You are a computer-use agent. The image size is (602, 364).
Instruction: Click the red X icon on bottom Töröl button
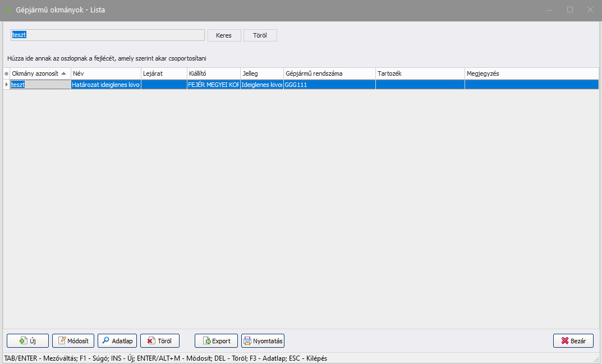click(x=151, y=341)
